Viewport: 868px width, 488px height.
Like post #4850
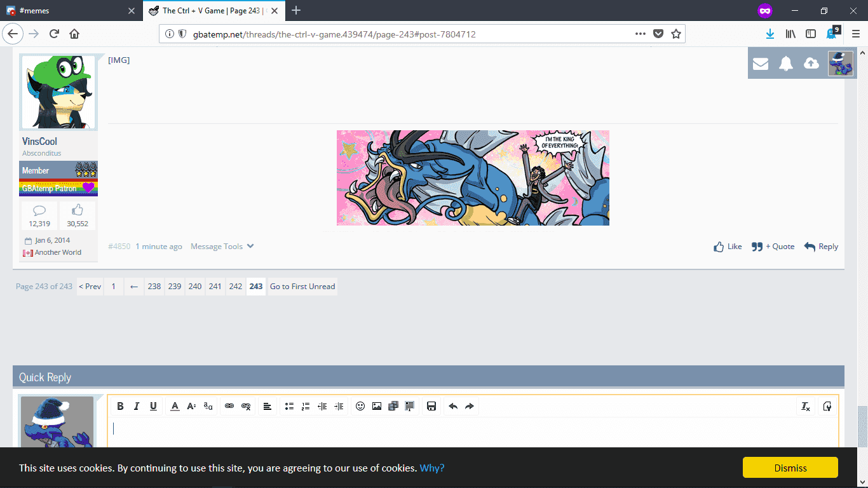[728, 247]
